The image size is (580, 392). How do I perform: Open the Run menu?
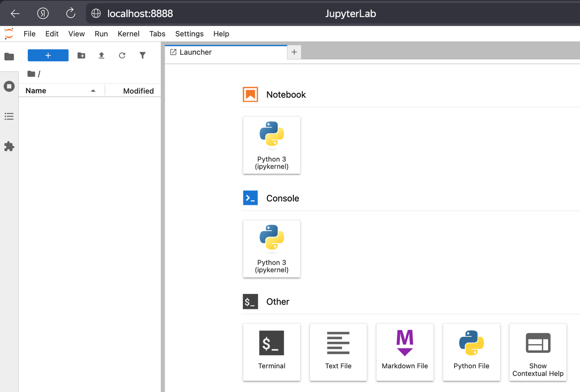tap(101, 34)
